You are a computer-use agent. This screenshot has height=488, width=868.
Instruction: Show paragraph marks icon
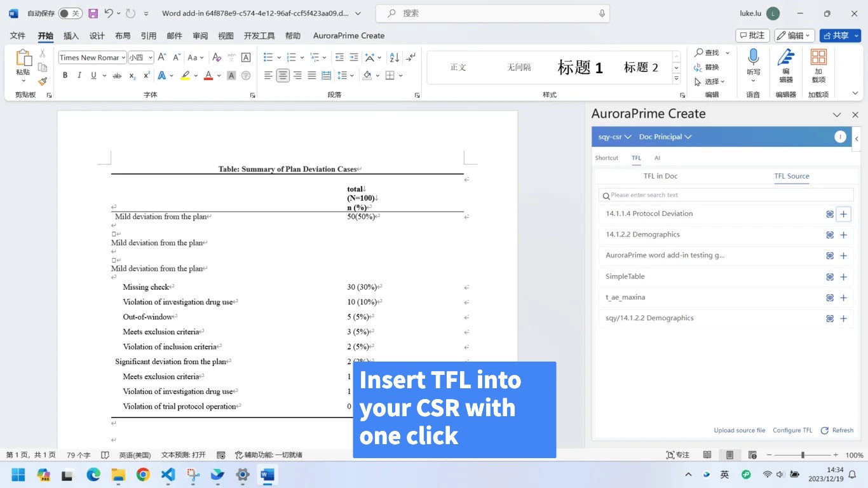coord(411,57)
